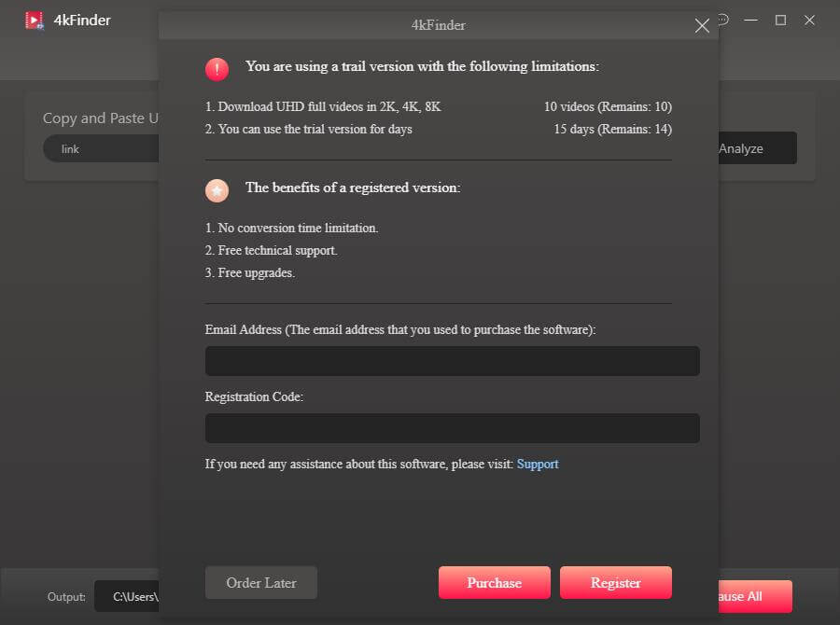
Task: Click the trial limitations heading text
Action: (x=422, y=66)
